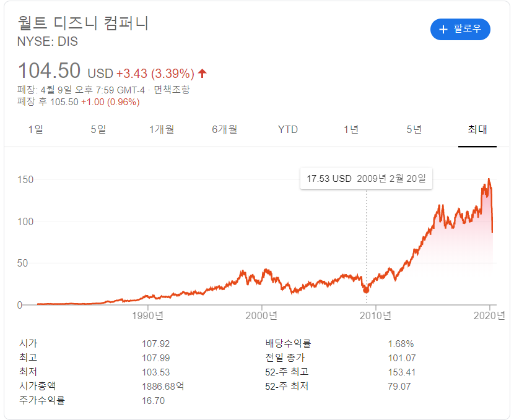The height and width of the screenshot is (420, 514).
Task: Click the 17.53 USD tooltip box
Action: click(366, 178)
